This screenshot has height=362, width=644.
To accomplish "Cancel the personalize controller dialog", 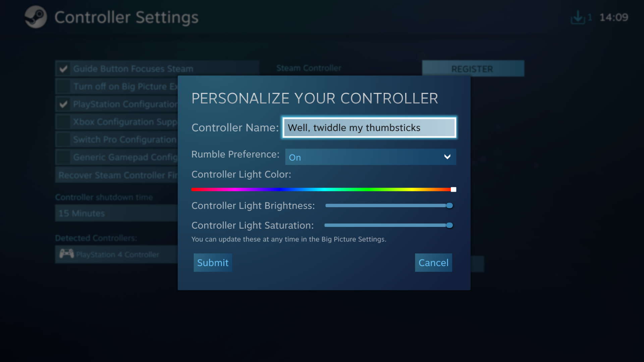I will (433, 262).
